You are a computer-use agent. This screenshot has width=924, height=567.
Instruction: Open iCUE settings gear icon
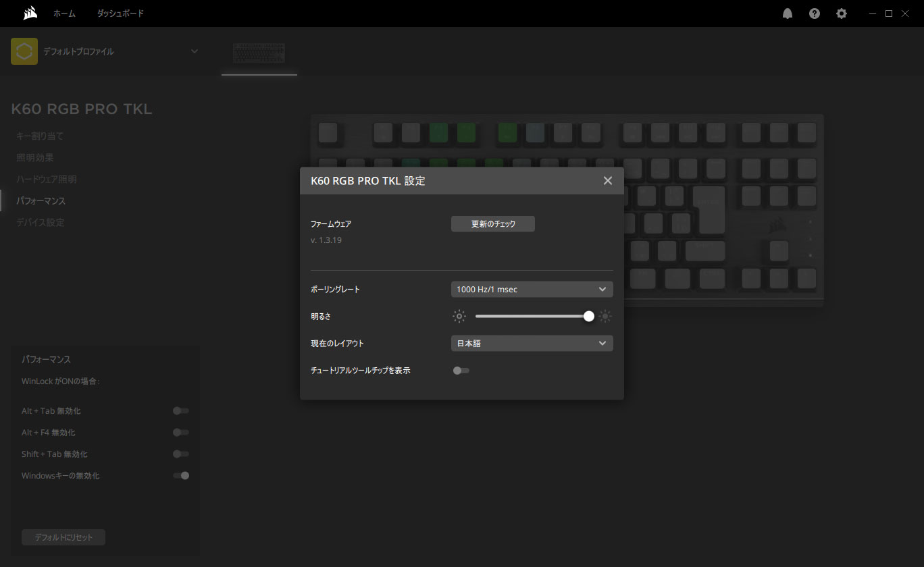point(842,13)
